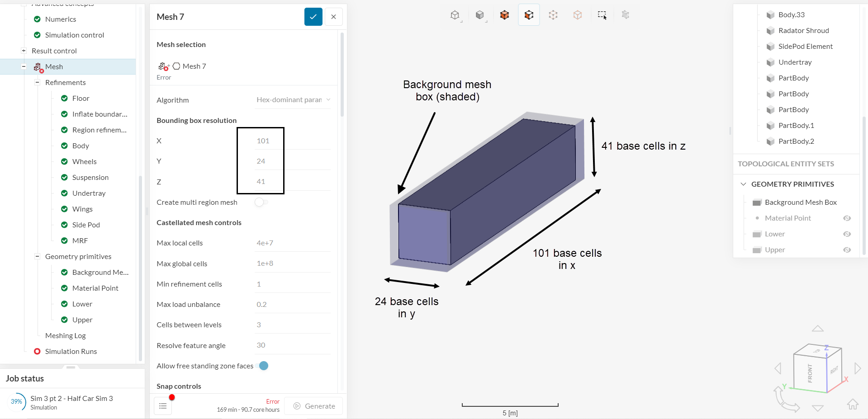Click Resolve feature angle value field
Viewport: 868px width, 419px height.
pos(293,345)
